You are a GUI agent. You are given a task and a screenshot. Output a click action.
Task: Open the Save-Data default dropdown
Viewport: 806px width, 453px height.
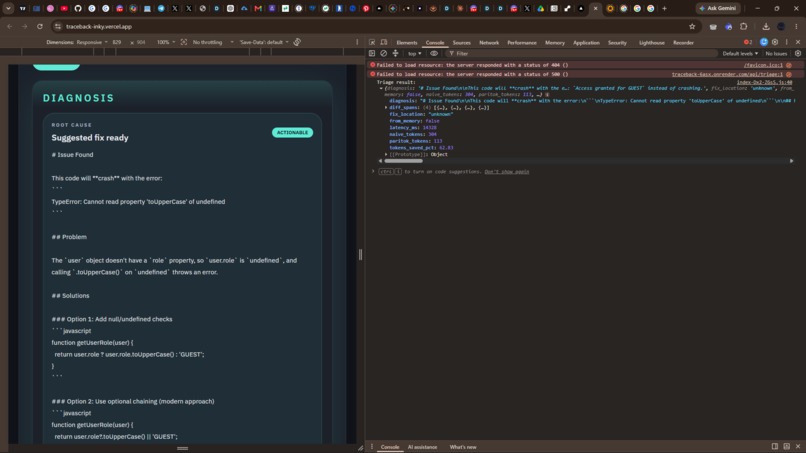click(x=264, y=42)
